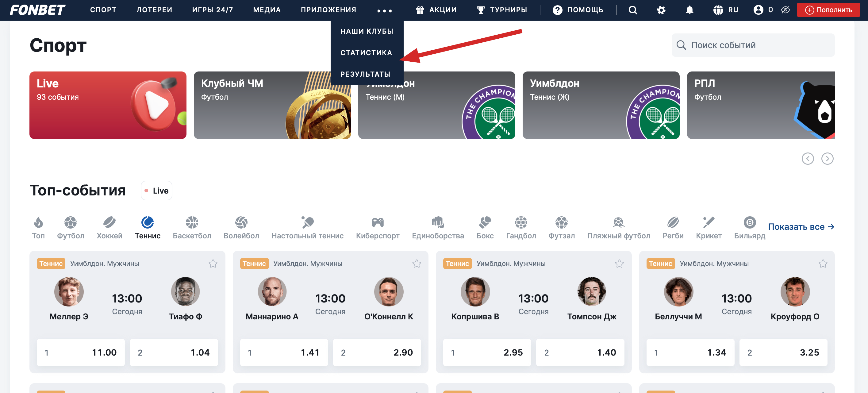Screen dimensions: 868x393
Task: Select the Billiards (Бильярд) filter
Action: click(749, 228)
